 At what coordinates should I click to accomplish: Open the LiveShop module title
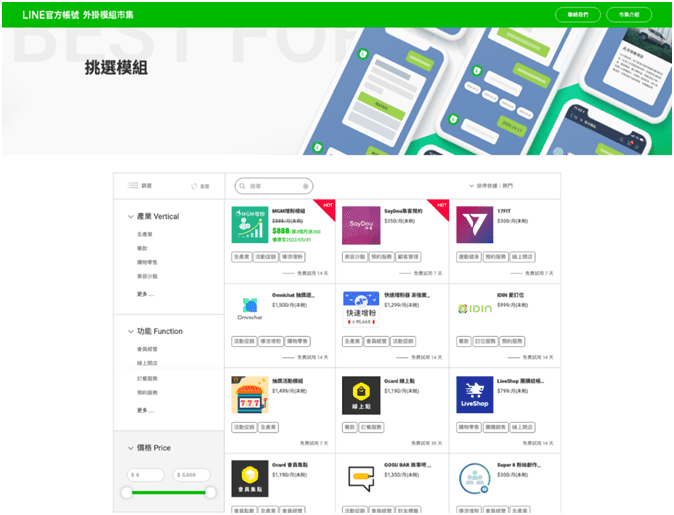click(x=521, y=381)
